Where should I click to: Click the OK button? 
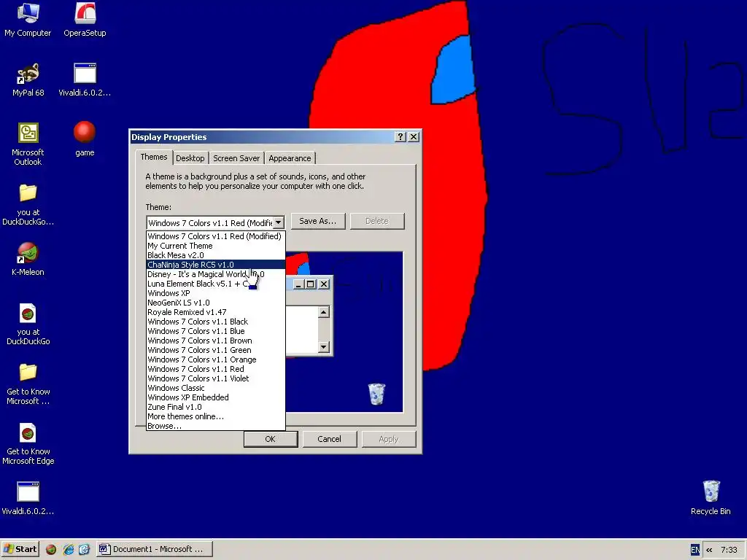(x=271, y=439)
